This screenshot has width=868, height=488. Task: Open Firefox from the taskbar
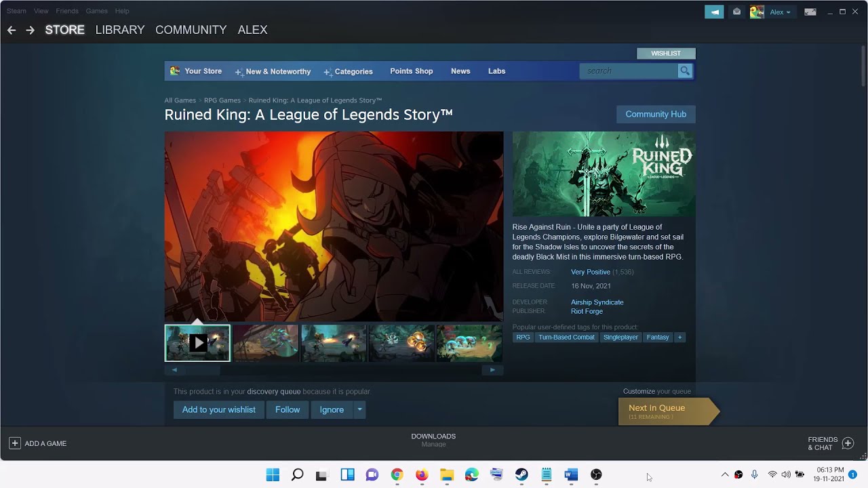tap(422, 474)
